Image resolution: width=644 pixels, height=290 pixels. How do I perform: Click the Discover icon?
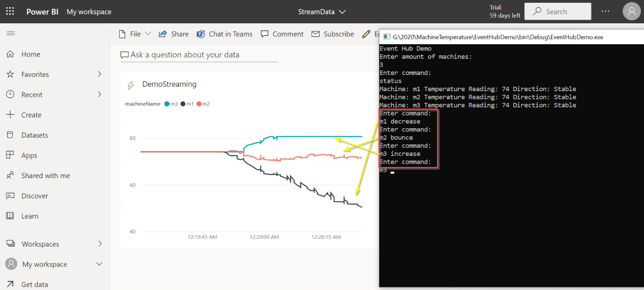10,196
